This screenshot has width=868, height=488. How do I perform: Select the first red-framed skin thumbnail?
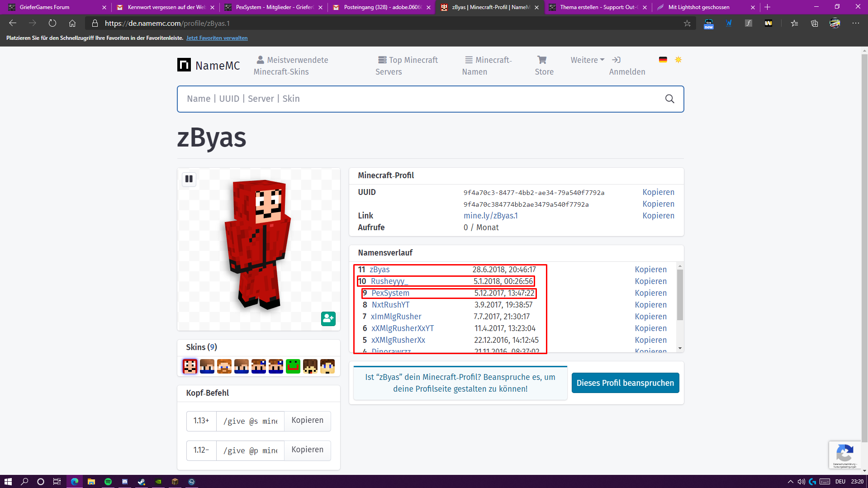coord(190,366)
